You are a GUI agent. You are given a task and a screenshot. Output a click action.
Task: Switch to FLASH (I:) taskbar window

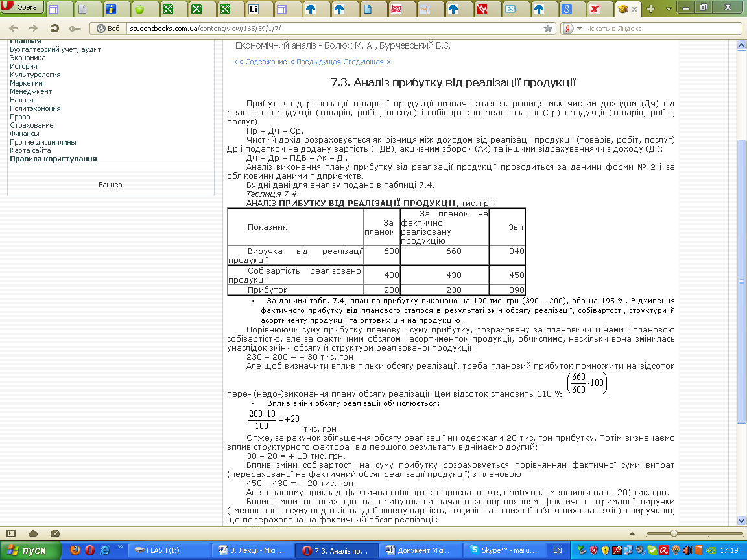(x=169, y=550)
